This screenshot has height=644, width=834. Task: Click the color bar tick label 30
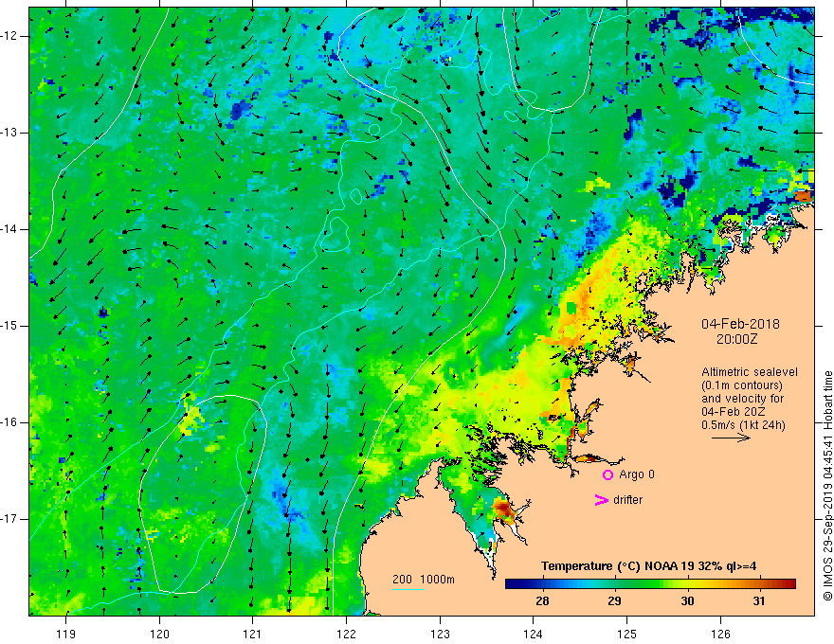[687, 601]
